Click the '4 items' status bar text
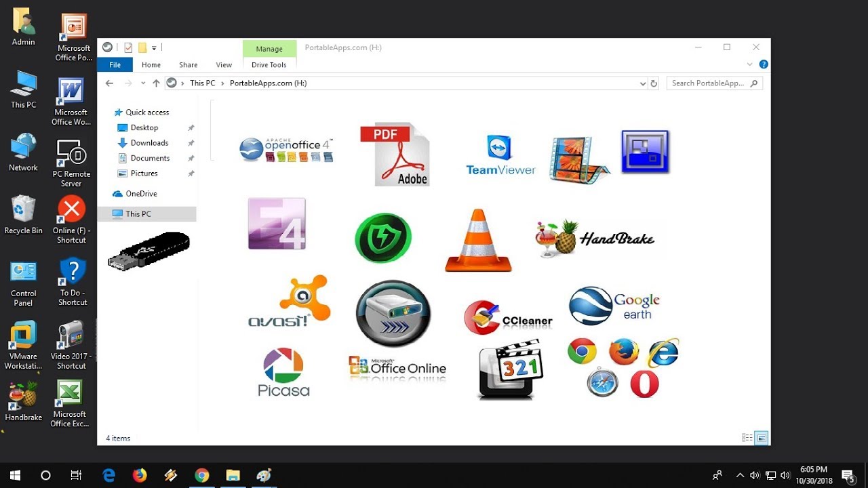 tap(118, 439)
